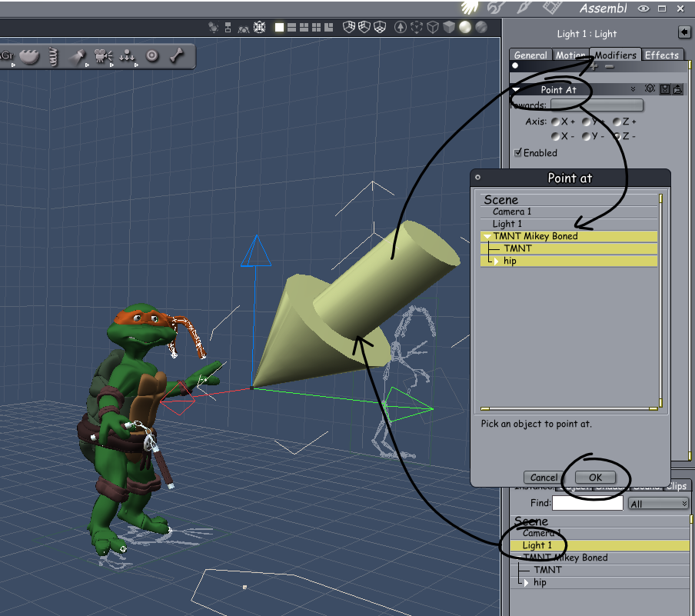Open the Assemble room hand icon

coord(470,7)
